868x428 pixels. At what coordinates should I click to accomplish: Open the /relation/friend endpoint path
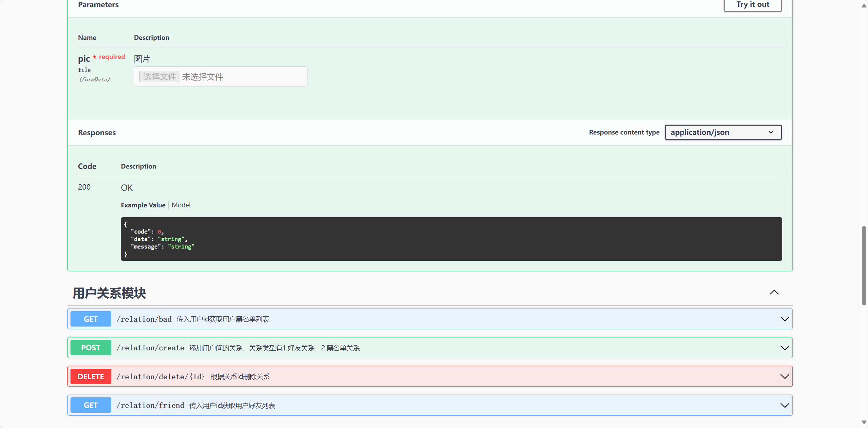click(x=150, y=405)
